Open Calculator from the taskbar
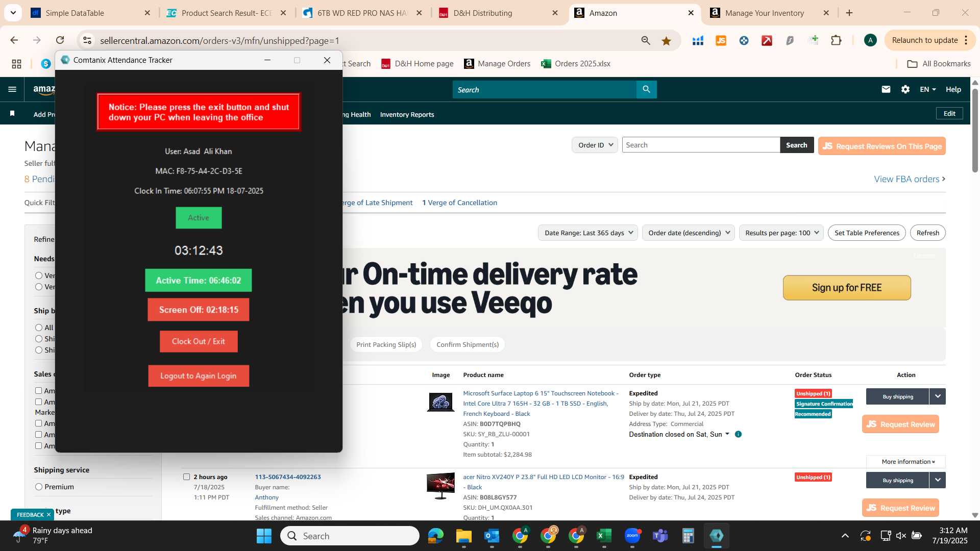980x551 pixels. [x=688, y=536]
